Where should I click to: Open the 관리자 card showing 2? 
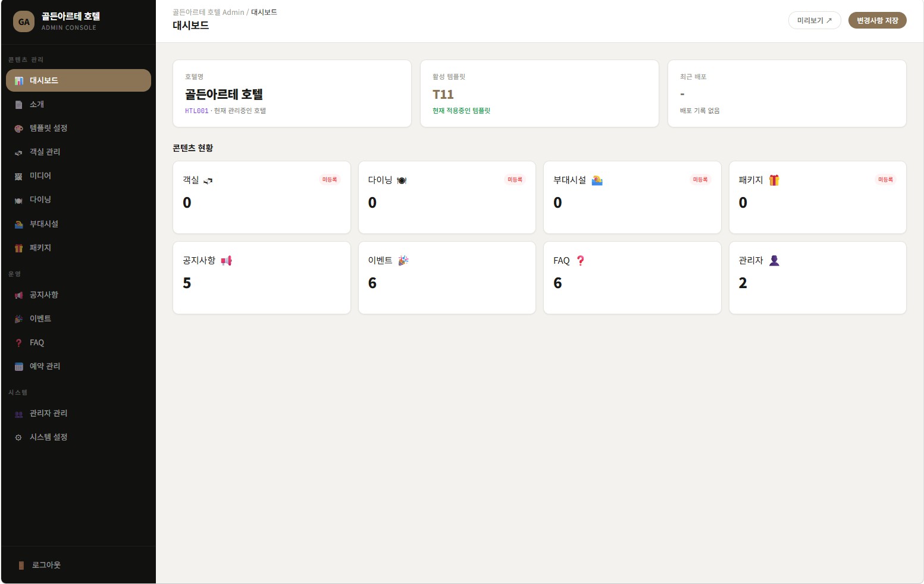pyautogui.click(x=817, y=278)
